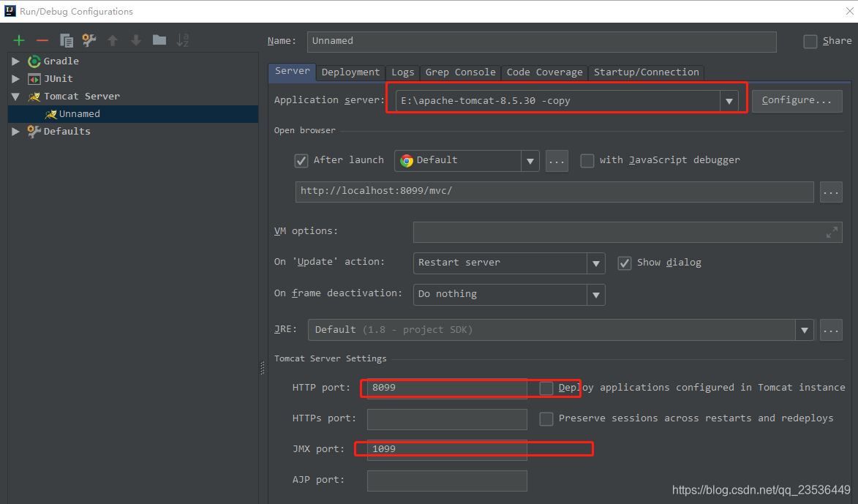Click the VM options field
The height and width of the screenshot is (504, 858).
pos(628,233)
